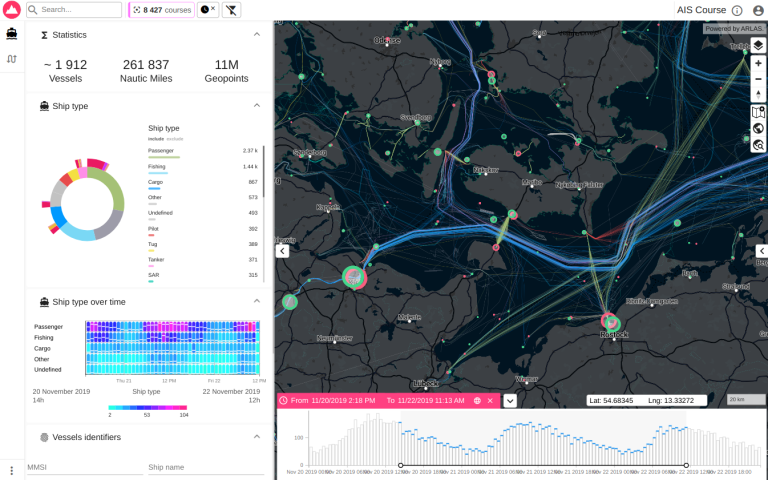The height and width of the screenshot is (480, 768).
Task: Zoom out on the map
Action: click(758, 79)
